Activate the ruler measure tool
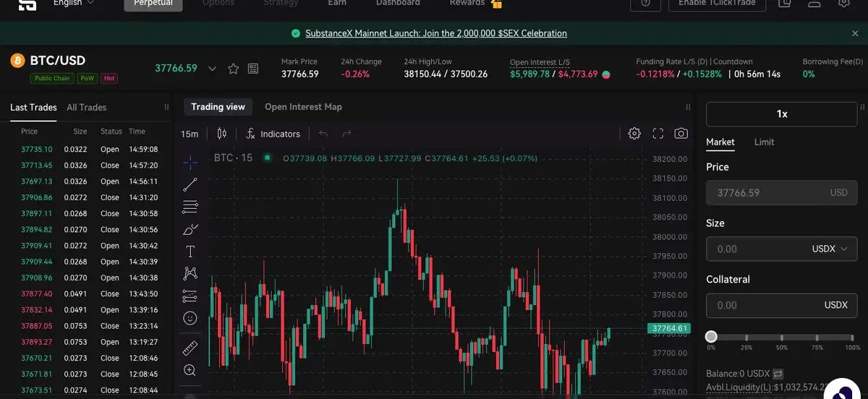 coord(190,348)
